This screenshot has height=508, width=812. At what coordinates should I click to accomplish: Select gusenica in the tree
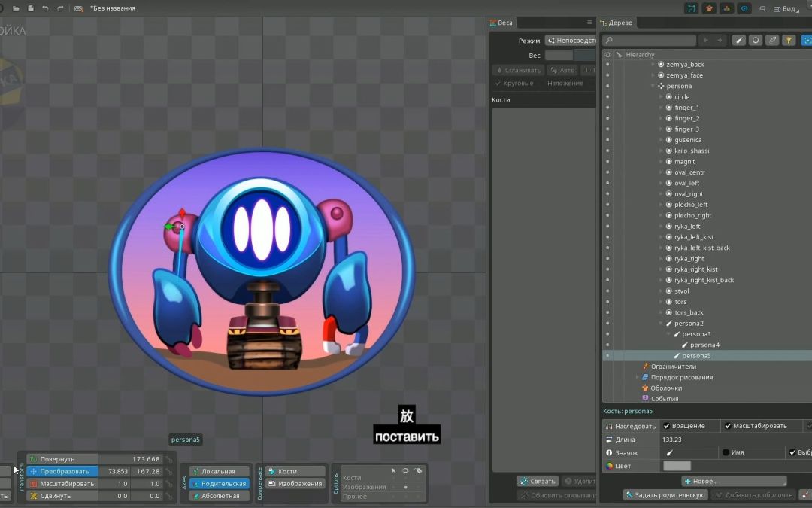click(688, 140)
